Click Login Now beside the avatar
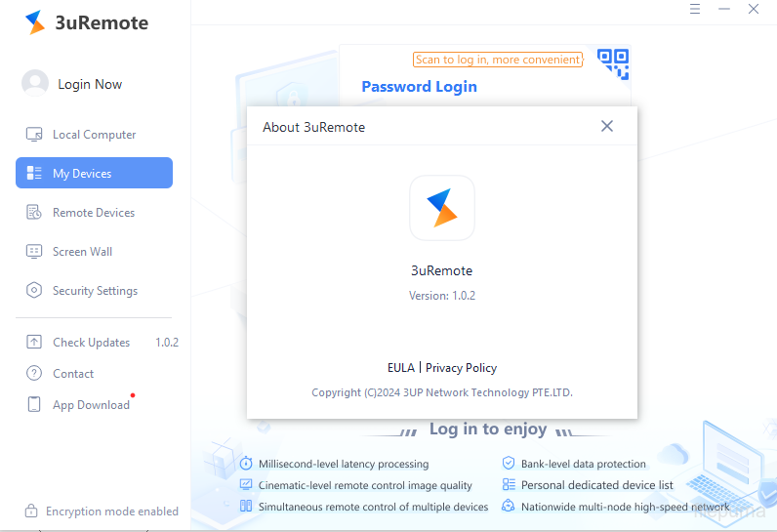Screen dimensions: 777x532 (90, 84)
